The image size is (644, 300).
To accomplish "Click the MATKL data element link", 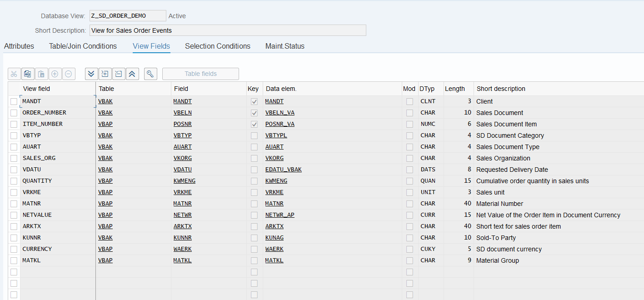I will (275, 260).
